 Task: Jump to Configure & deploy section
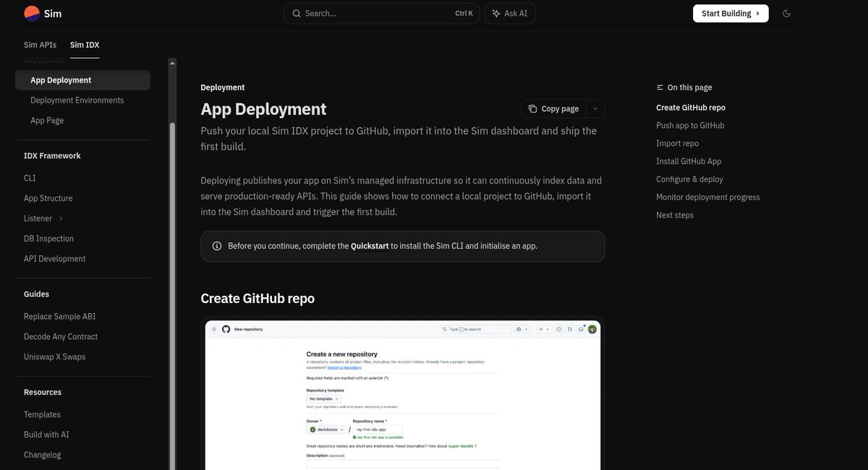click(689, 179)
